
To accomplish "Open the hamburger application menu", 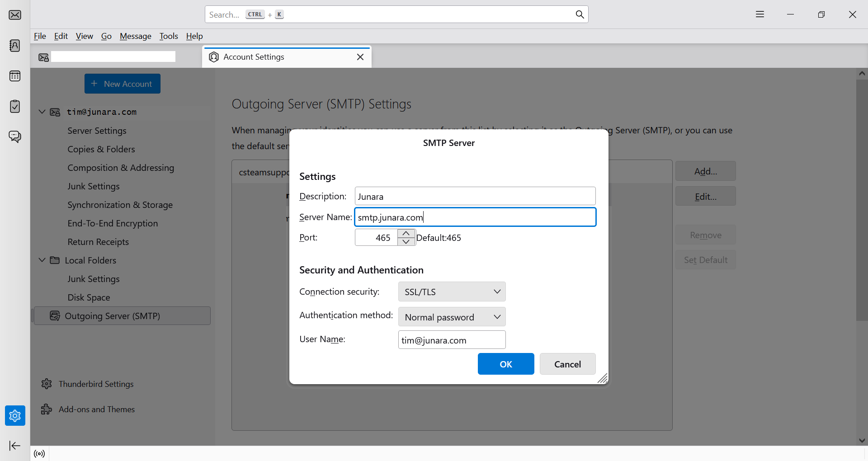I will [760, 14].
